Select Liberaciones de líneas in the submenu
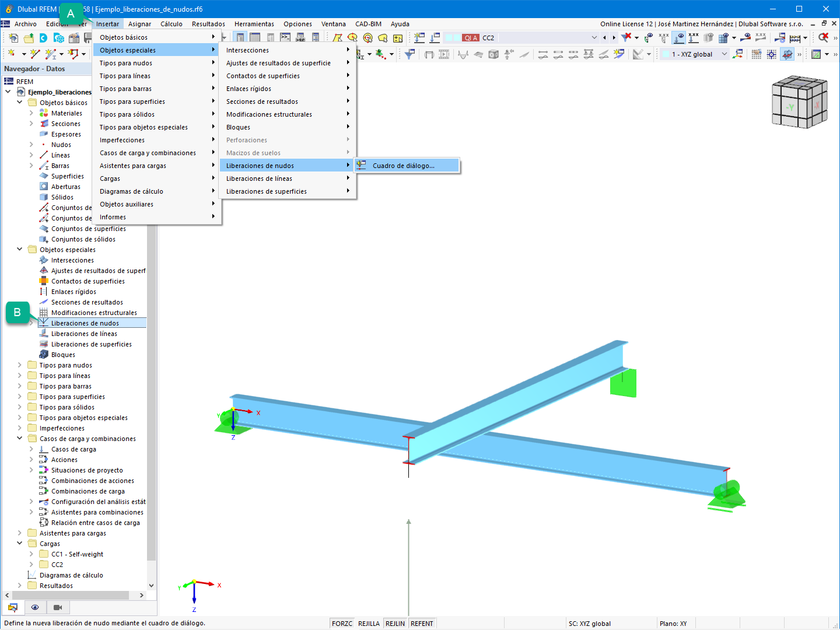Viewport: 840px width, 630px height. [259, 178]
